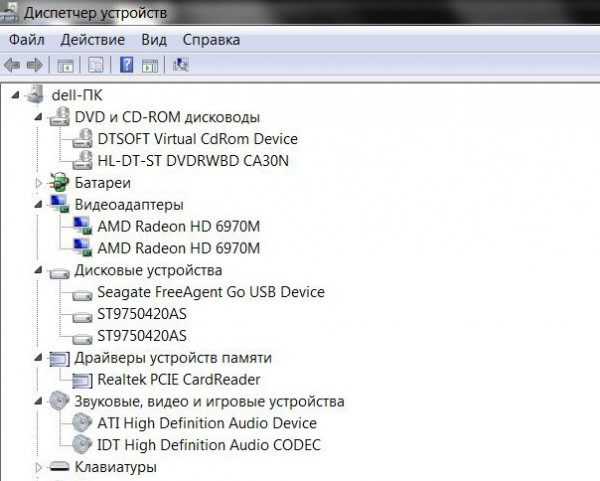Select Драйверы устройств памяти label
The width and height of the screenshot is (600, 481).
(x=173, y=358)
